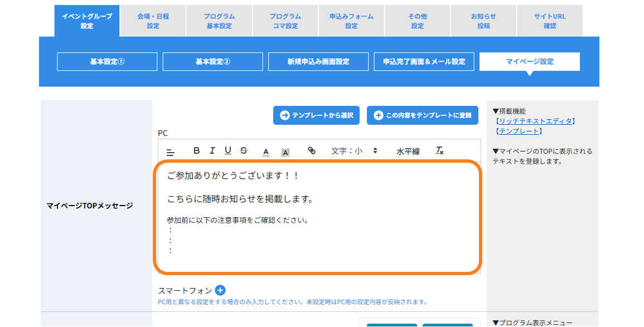Open the 新規申込み画面設定 sub-tab
This screenshot has width=644, height=327.
[x=318, y=61]
